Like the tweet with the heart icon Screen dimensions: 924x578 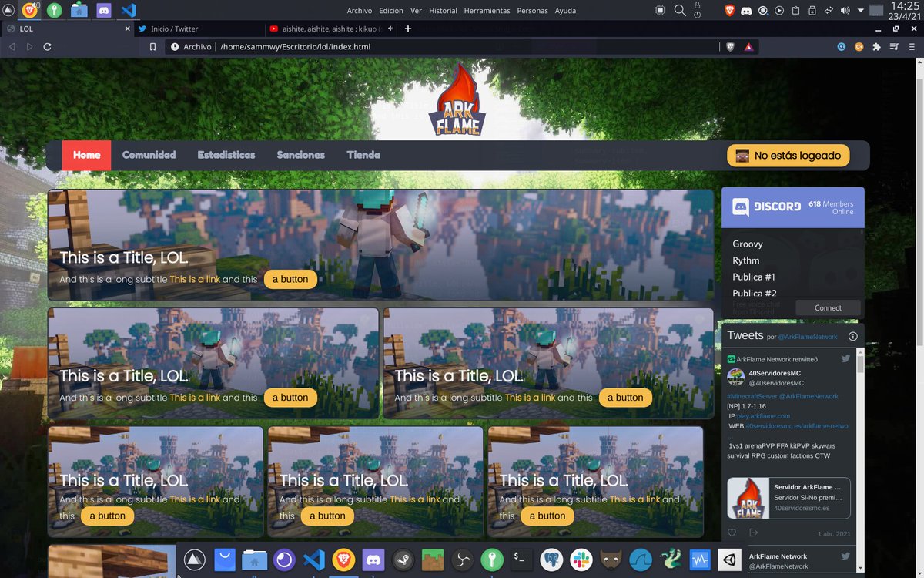click(x=732, y=533)
